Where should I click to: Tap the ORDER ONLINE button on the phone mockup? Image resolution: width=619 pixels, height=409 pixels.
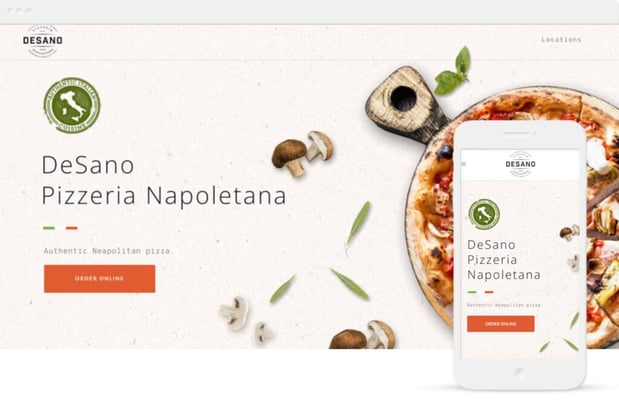[501, 324]
